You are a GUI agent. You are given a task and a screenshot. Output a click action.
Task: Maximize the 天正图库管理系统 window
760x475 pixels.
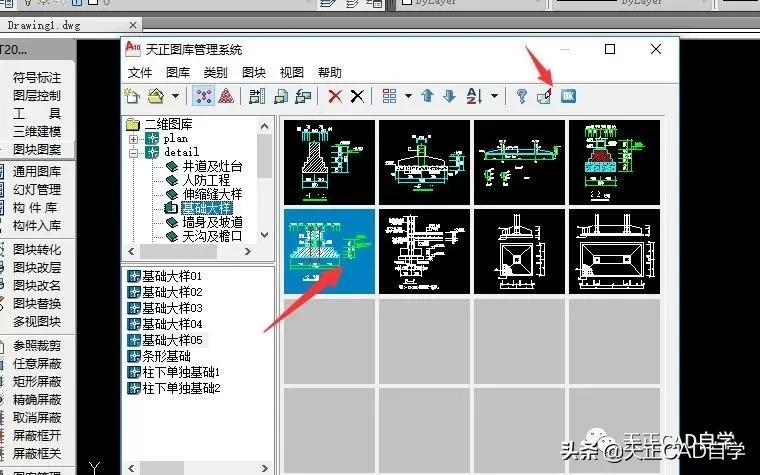click(x=610, y=49)
